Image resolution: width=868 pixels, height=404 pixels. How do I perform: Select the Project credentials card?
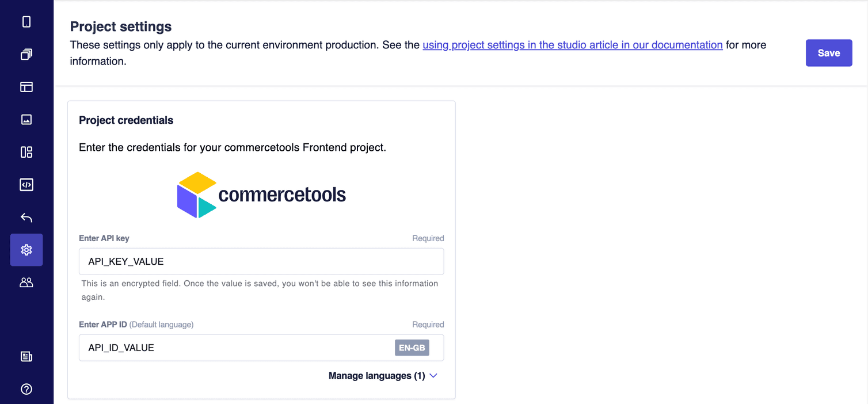[261, 120]
